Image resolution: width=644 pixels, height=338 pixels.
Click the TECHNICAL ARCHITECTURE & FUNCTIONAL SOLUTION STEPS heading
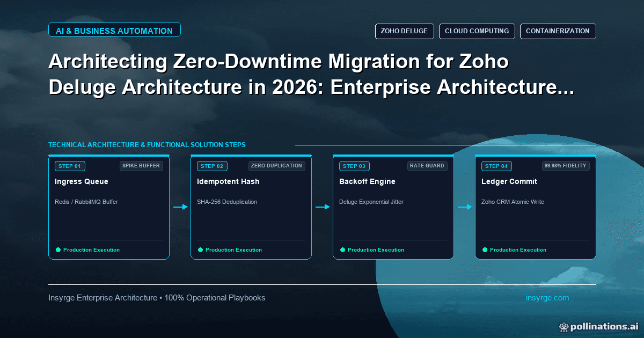click(147, 145)
